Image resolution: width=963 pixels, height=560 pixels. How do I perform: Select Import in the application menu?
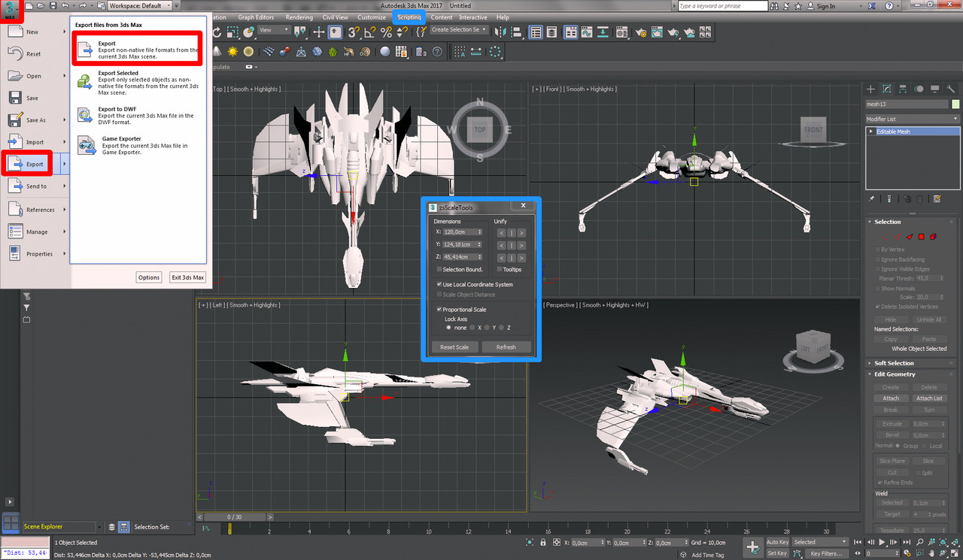click(35, 142)
